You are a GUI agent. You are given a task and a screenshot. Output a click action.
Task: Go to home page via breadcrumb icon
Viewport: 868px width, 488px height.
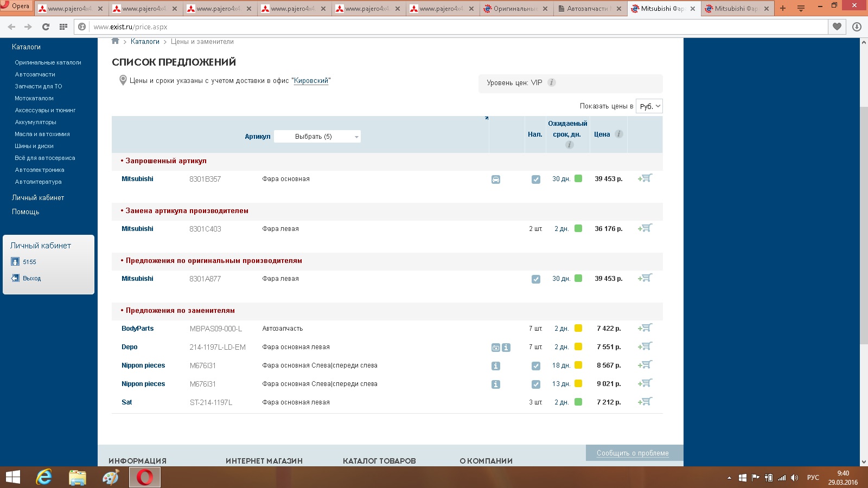(x=115, y=41)
